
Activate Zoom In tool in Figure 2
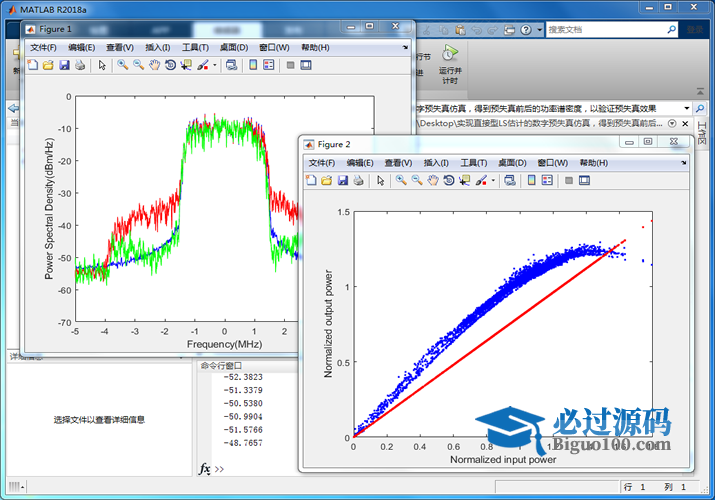coord(401,180)
